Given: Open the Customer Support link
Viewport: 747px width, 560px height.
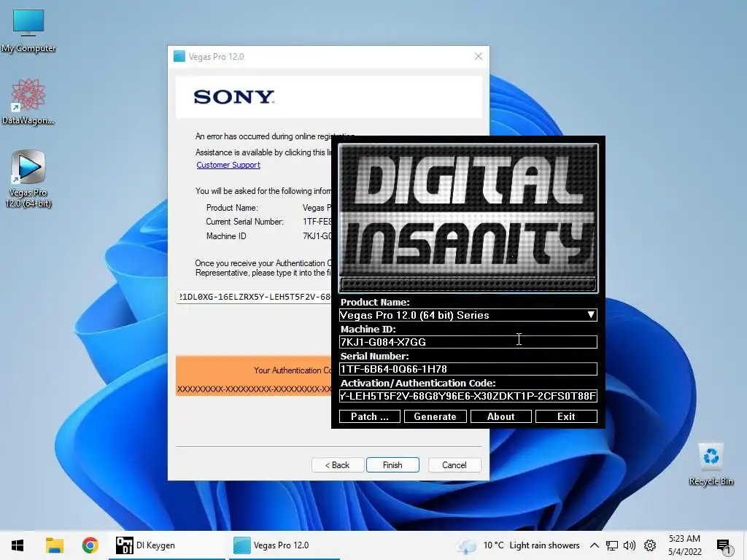Looking at the screenshot, I should click(x=228, y=165).
